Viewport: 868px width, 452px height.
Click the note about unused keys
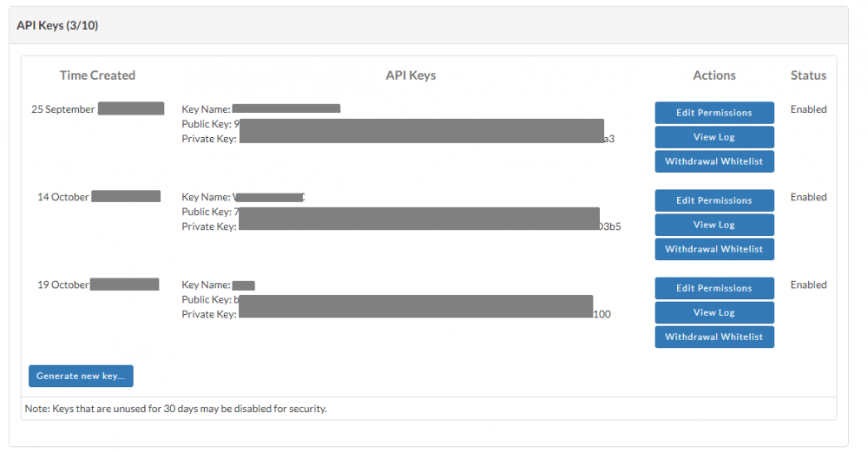pyautogui.click(x=176, y=408)
